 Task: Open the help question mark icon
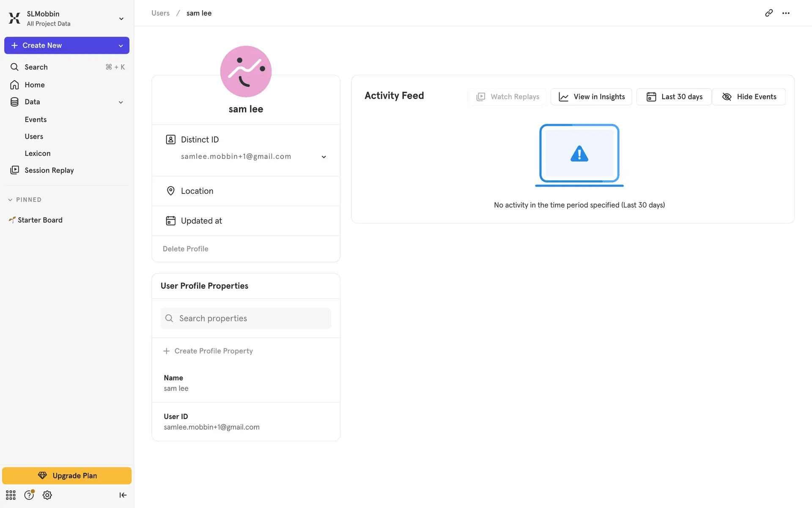(x=29, y=495)
